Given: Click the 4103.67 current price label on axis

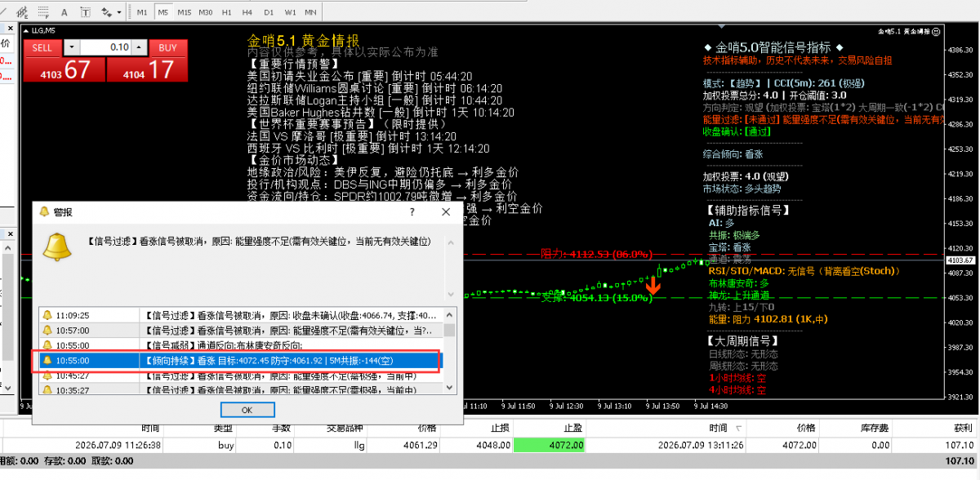Looking at the screenshot, I should [x=960, y=260].
